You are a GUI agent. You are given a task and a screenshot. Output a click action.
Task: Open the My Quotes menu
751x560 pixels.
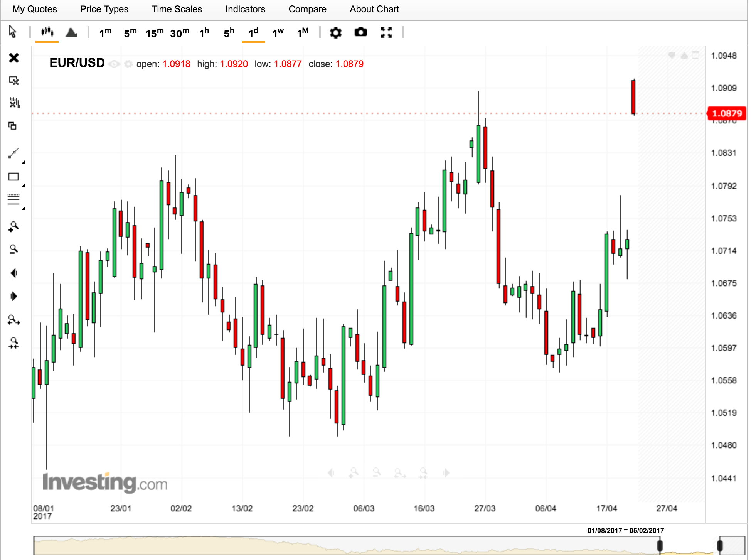point(35,9)
